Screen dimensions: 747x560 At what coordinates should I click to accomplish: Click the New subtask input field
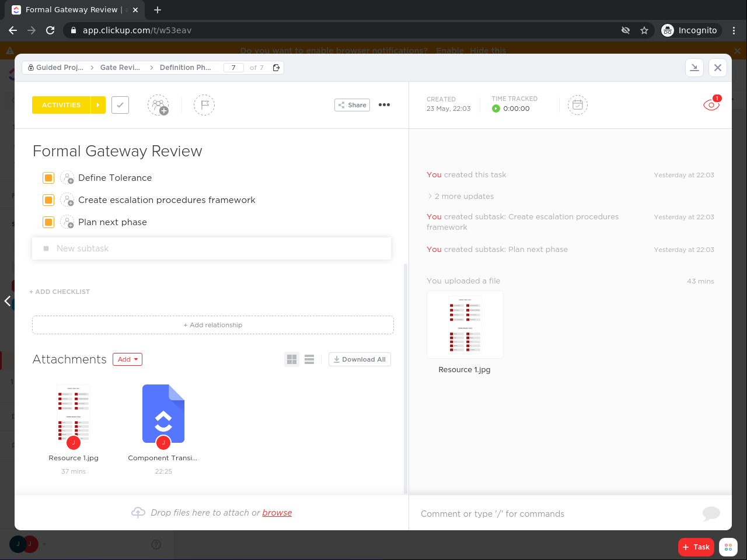(x=212, y=249)
